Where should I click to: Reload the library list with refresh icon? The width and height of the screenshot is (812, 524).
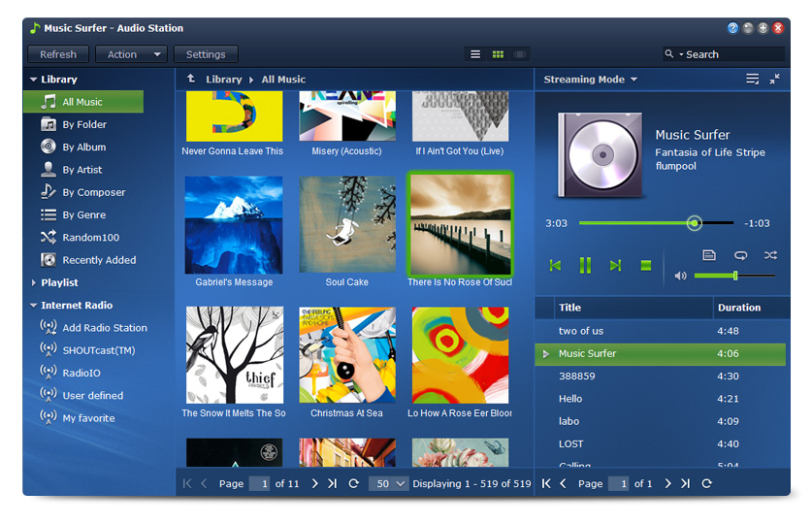[354, 483]
